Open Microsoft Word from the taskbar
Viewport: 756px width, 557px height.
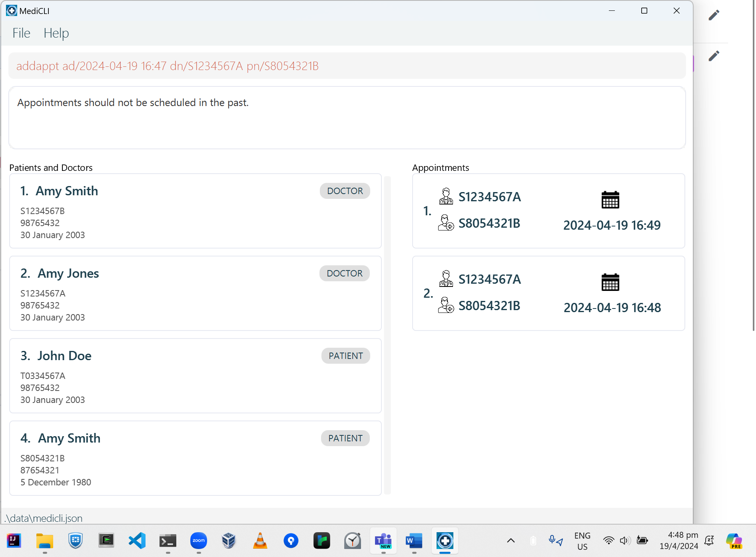pyautogui.click(x=414, y=541)
